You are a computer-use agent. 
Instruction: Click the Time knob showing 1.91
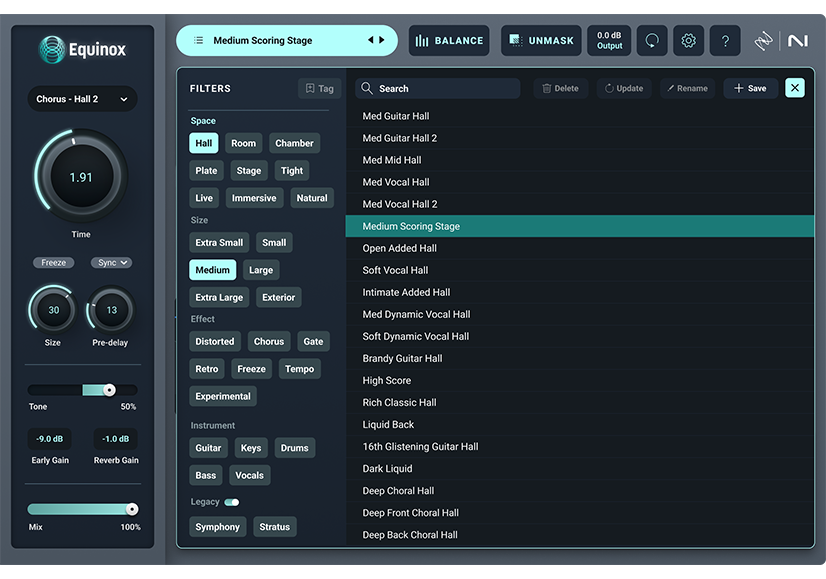tap(81, 176)
